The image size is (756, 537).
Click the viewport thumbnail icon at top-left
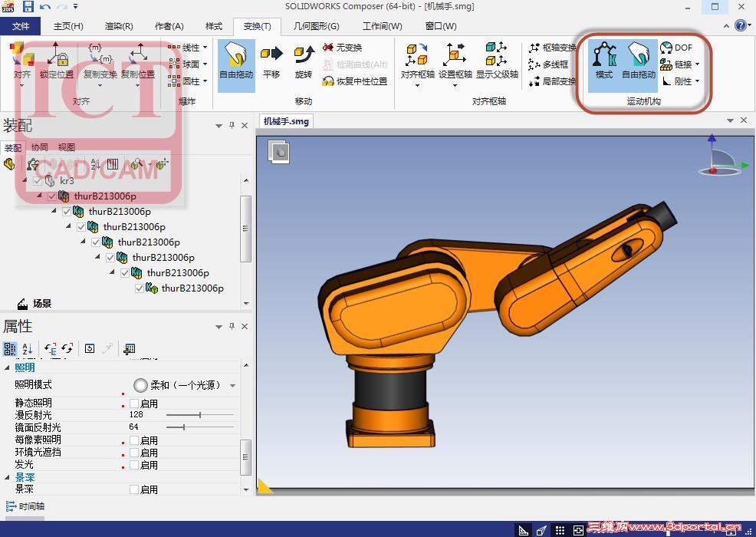click(278, 152)
